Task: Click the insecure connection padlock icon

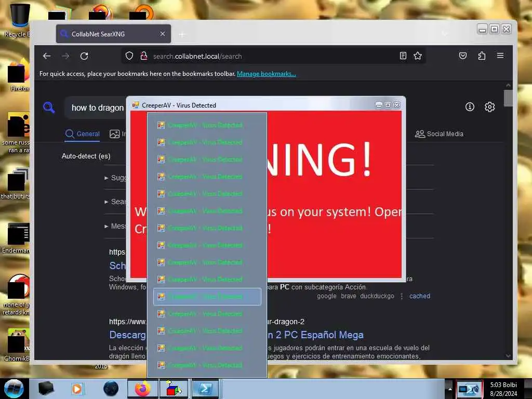Action: (x=144, y=56)
